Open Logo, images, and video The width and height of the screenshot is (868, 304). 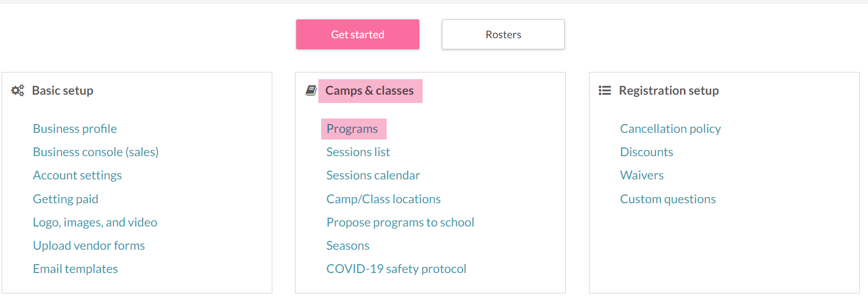click(95, 223)
